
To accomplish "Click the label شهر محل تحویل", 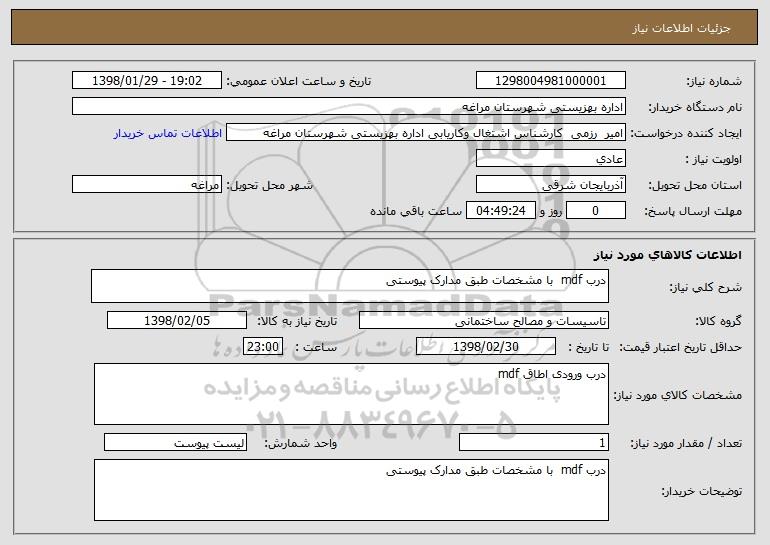I will pos(269,185).
